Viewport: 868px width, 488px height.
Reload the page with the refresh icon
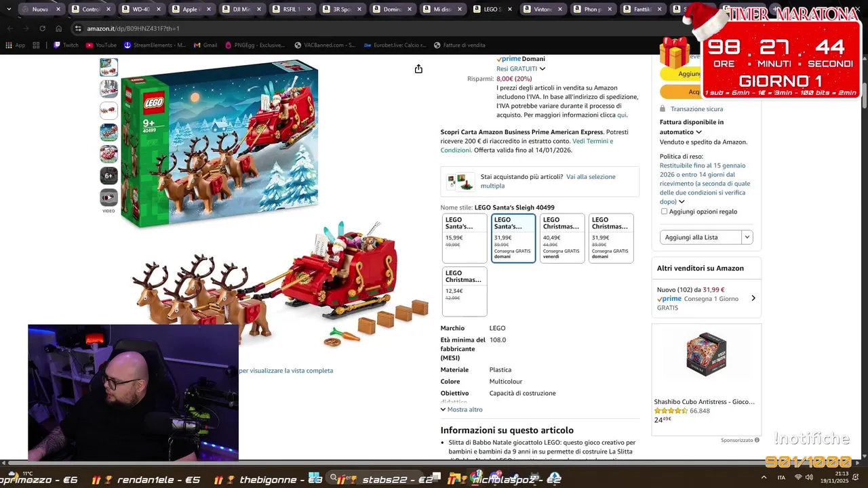click(x=42, y=28)
